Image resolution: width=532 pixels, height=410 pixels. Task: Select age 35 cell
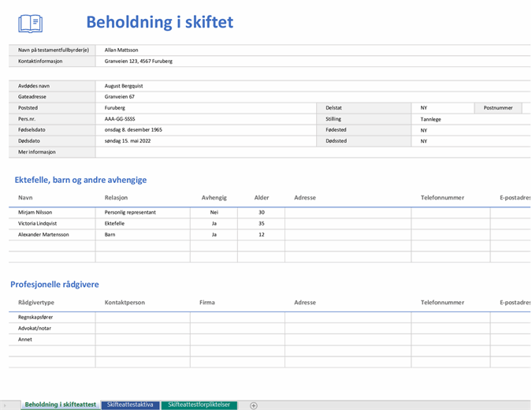(x=261, y=224)
